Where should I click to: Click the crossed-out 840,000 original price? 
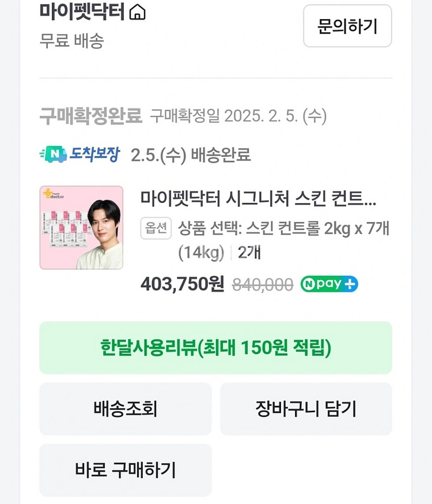pos(262,284)
